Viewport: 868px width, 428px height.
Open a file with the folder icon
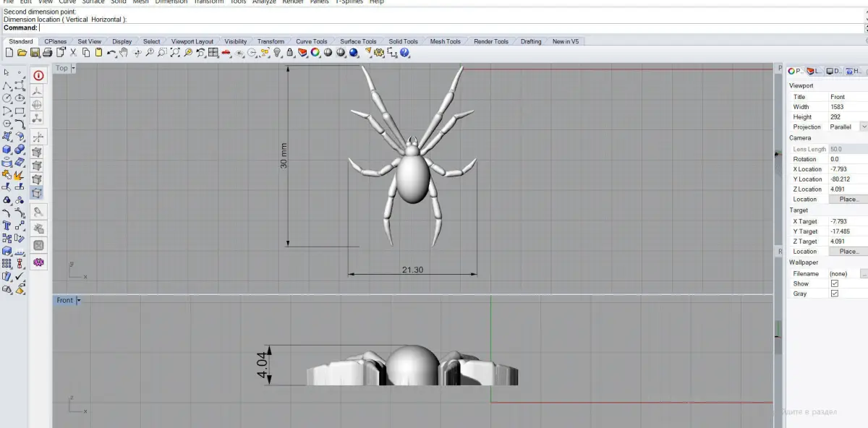[22, 53]
